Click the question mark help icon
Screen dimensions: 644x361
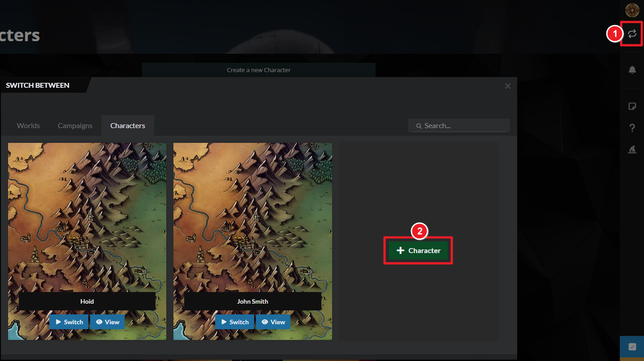632,128
